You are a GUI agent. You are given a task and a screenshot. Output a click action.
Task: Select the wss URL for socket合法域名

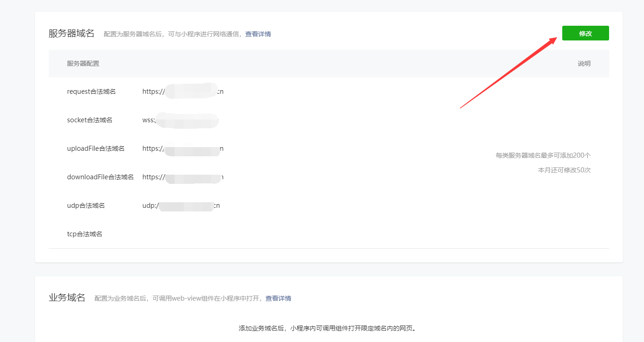click(180, 120)
